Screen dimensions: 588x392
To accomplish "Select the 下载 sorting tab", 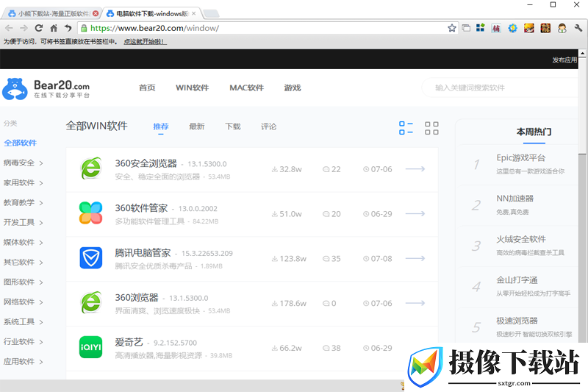I will tap(233, 126).
